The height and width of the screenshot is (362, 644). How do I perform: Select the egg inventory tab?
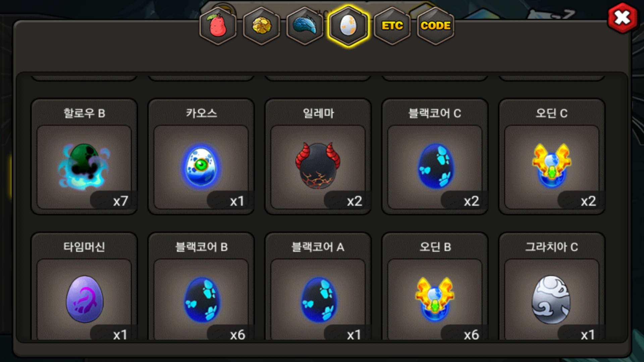[x=348, y=26]
